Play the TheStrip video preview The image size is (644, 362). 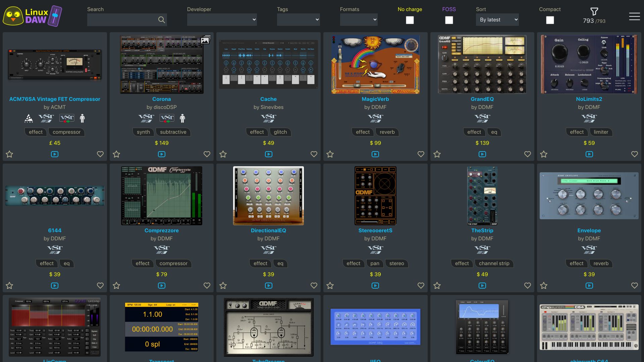[x=482, y=286]
